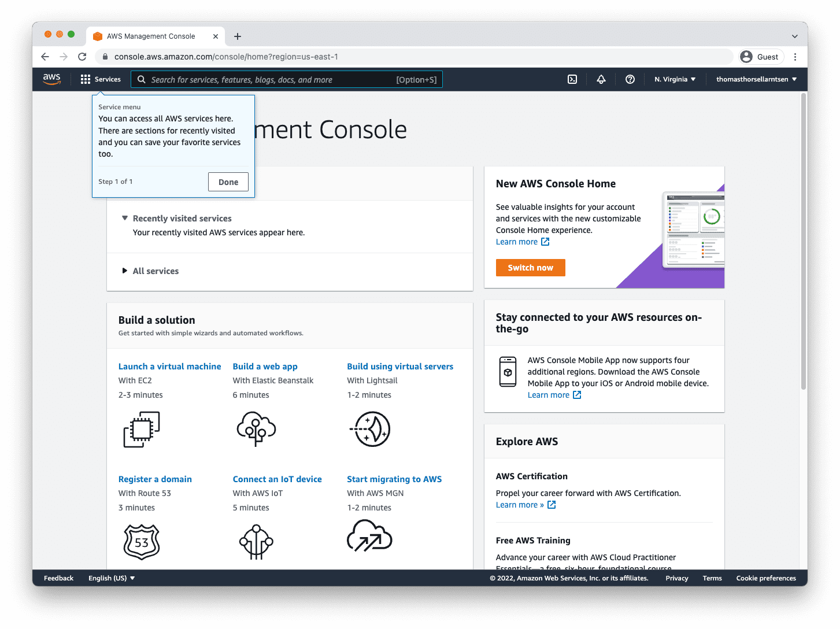Click the Elastic Beanstalk cloud icon
This screenshot has width=840, height=629.
(256, 429)
